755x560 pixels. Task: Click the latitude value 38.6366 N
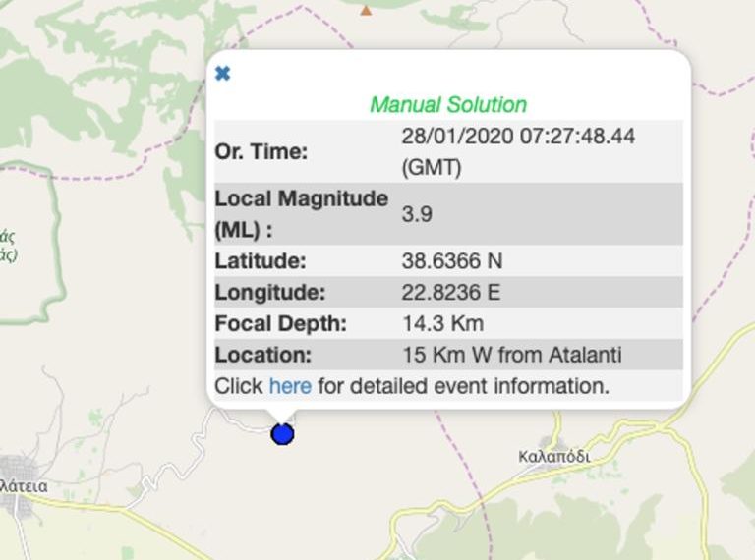click(x=453, y=261)
